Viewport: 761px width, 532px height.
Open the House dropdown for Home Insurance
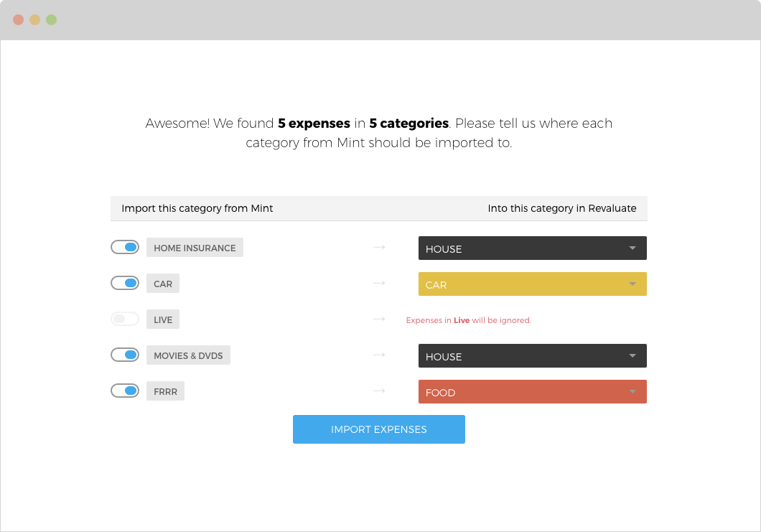(x=532, y=248)
